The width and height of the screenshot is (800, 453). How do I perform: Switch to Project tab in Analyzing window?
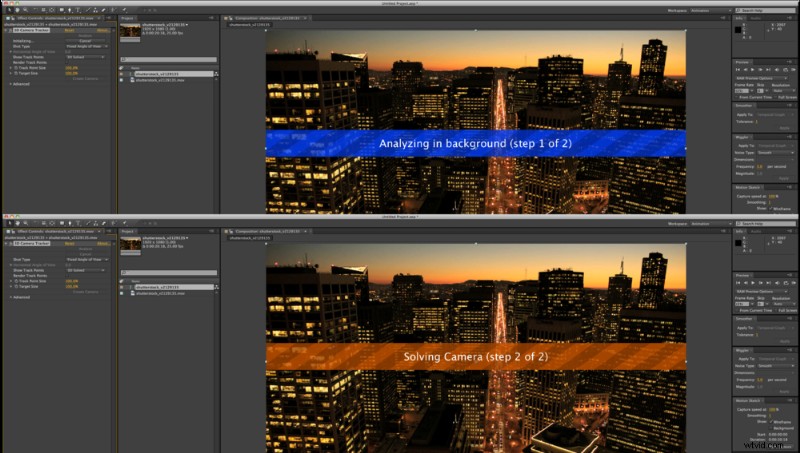pos(127,18)
